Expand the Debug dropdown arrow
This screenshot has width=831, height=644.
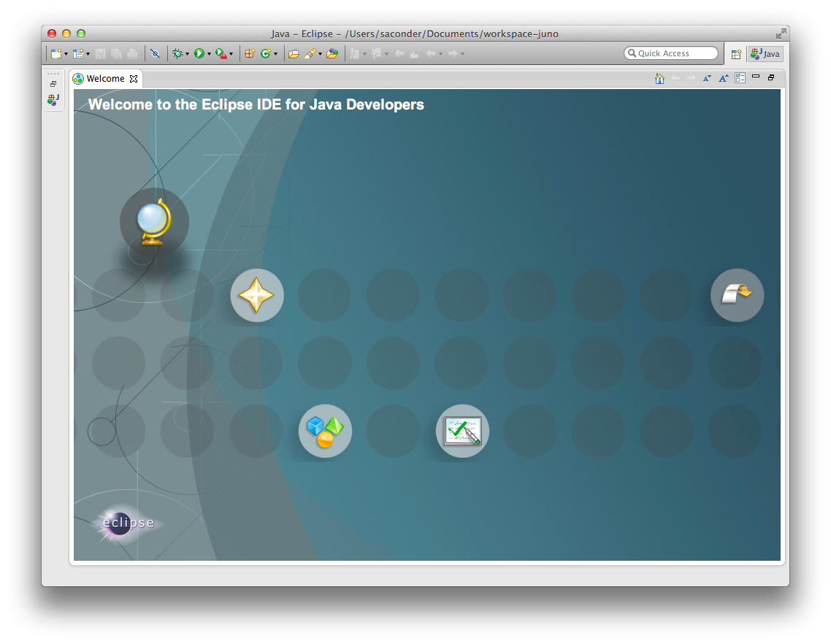187,54
